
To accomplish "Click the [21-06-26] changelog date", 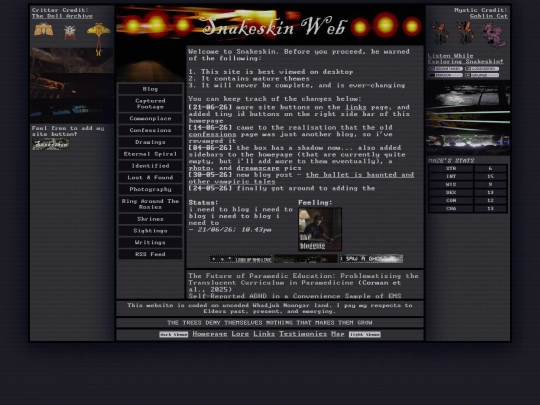I will point(210,107).
